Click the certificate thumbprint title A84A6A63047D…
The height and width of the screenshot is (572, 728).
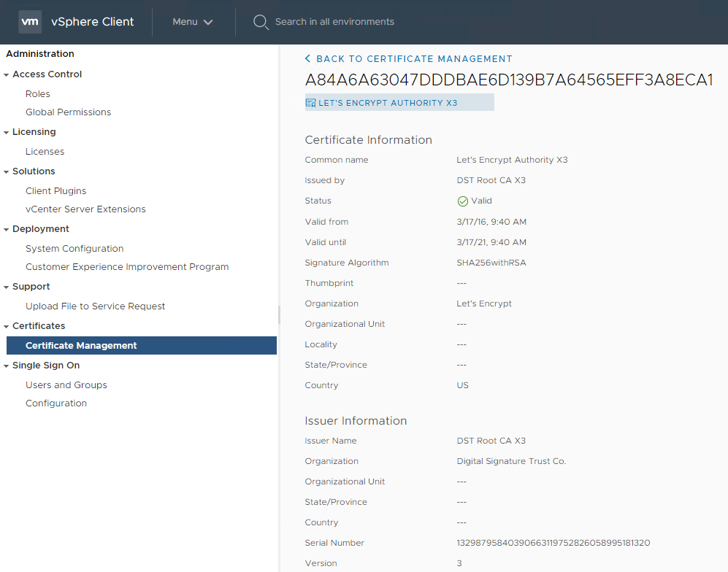pyautogui.click(x=509, y=80)
